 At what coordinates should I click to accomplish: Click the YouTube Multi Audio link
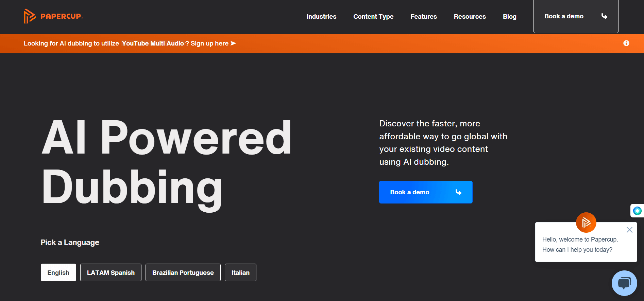click(153, 43)
